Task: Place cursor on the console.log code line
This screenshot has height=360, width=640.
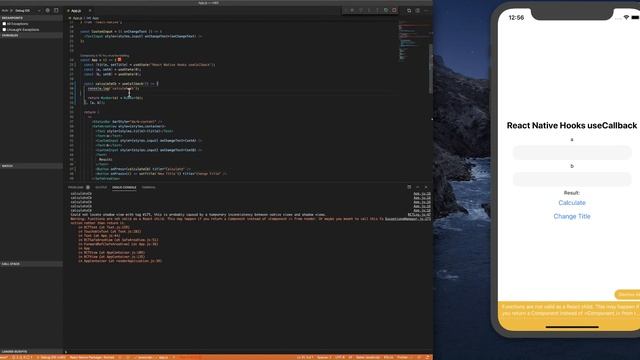Action: point(113,89)
